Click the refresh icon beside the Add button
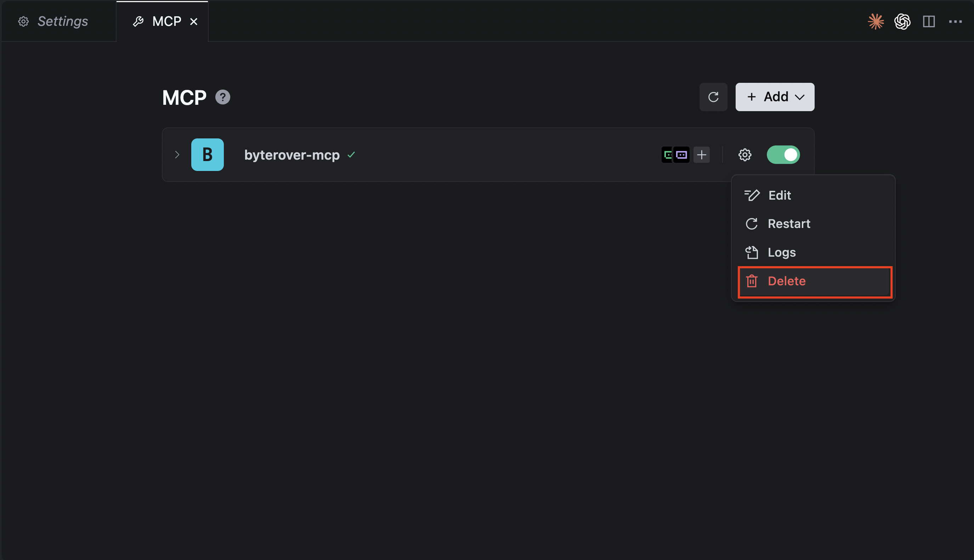The width and height of the screenshot is (974, 560). (713, 97)
